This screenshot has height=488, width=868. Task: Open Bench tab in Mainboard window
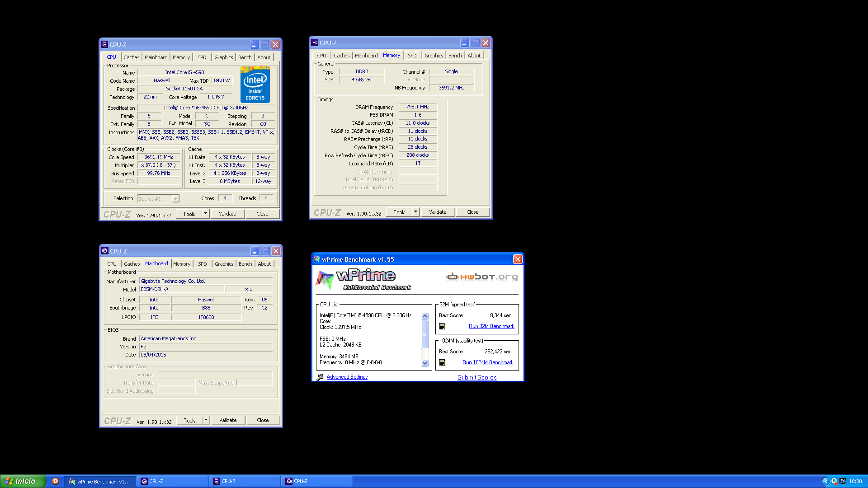pyautogui.click(x=245, y=264)
